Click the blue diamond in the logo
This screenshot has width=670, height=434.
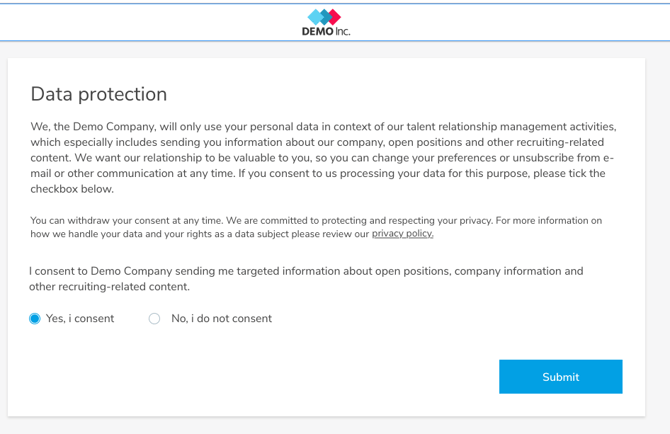[x=315, y=16]
